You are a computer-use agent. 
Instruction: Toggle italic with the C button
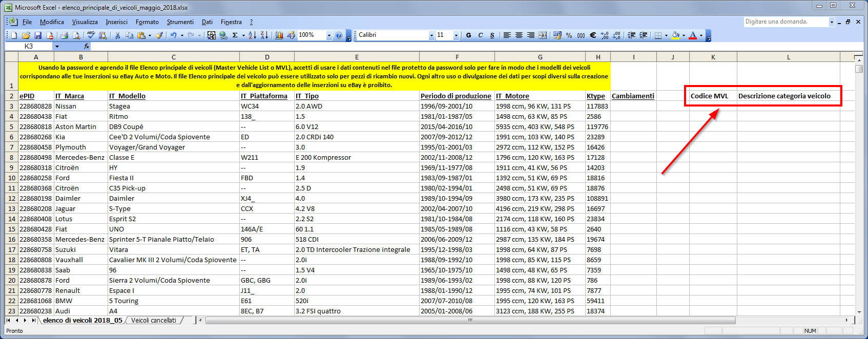point(481,35)
